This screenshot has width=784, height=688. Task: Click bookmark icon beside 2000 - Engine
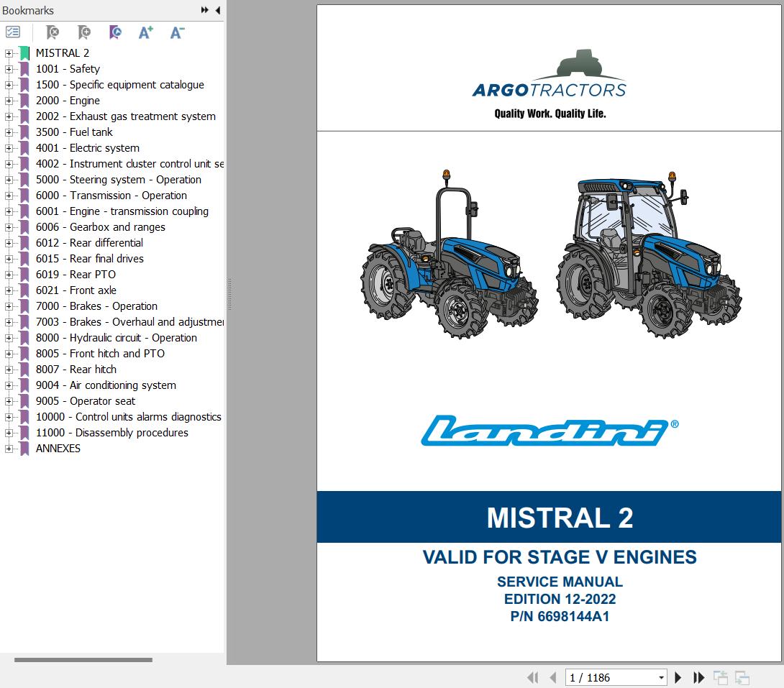pyautogui.click(x=24, y=101)
